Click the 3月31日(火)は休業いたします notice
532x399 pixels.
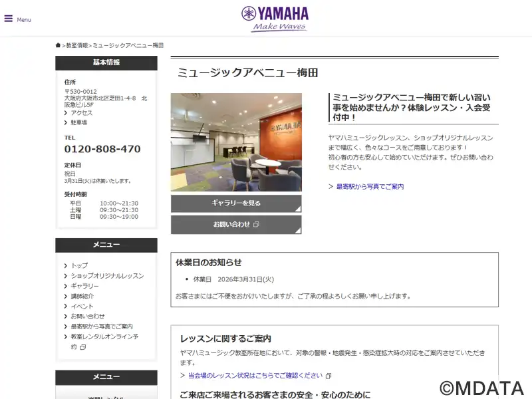tap(98, 181)
